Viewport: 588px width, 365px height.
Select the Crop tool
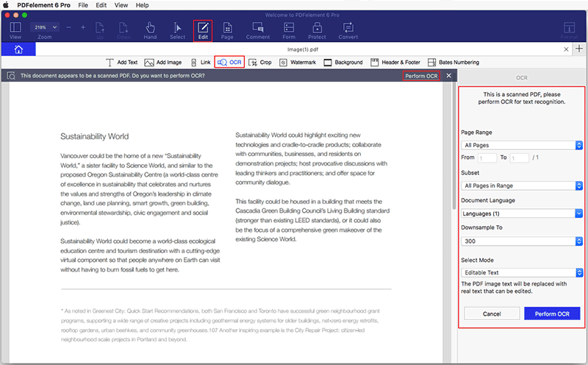260,63
